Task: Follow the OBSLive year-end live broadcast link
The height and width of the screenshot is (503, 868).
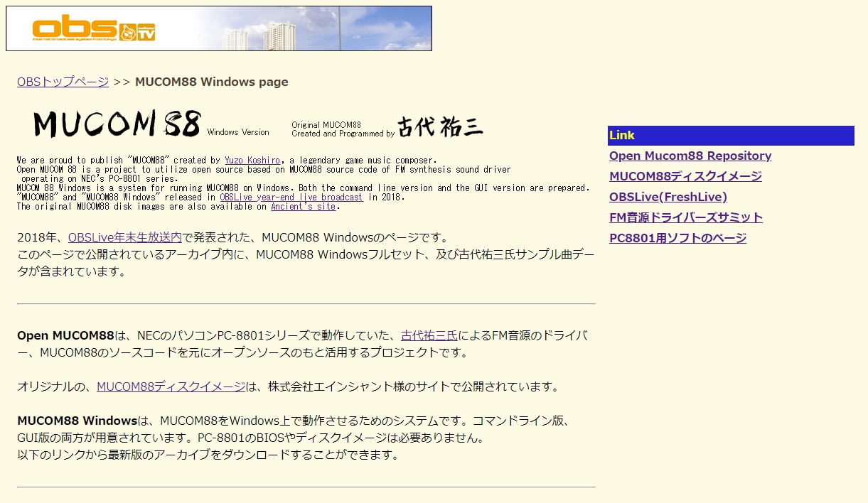Action: pos(291,198)
